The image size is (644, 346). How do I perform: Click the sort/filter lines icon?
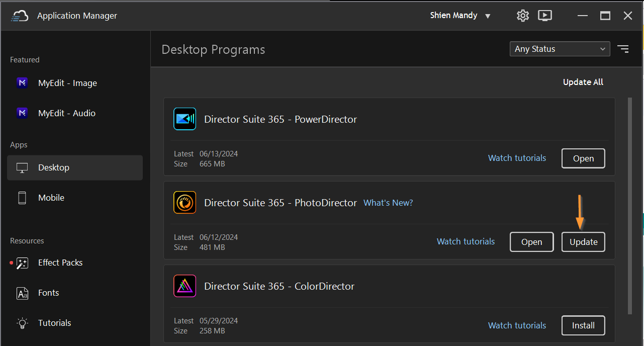coord(623,49)
